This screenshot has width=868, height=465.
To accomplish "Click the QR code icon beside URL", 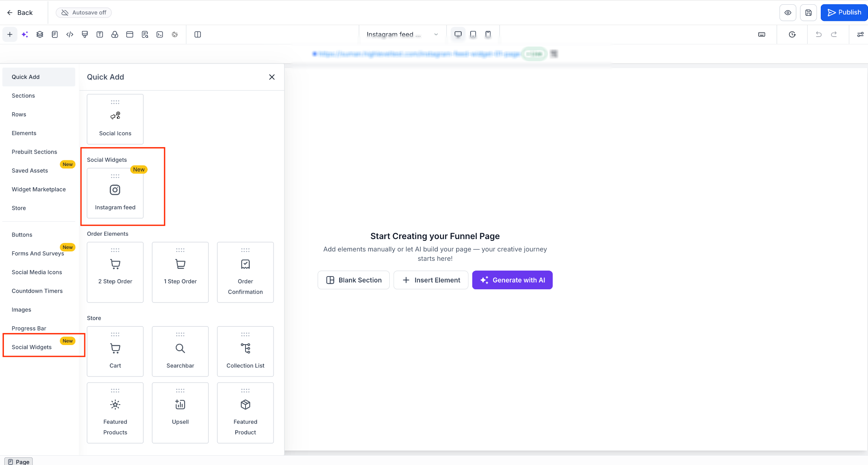I will [x=554, y=54].
